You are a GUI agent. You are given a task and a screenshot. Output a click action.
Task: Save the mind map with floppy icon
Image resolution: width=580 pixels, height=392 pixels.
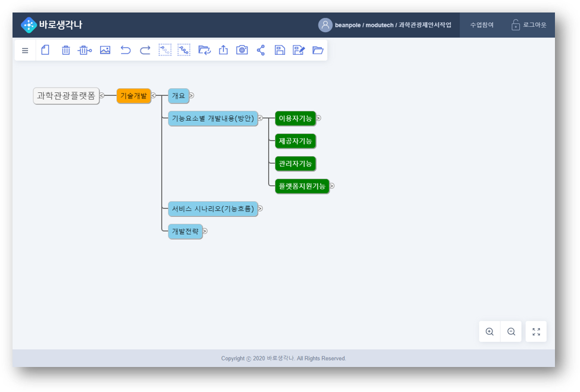[280, 50]
